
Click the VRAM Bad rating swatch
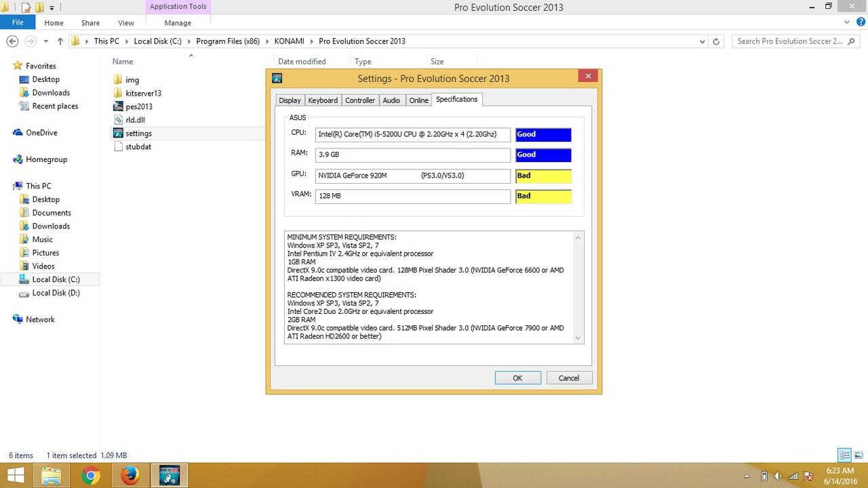pos(543,197)
